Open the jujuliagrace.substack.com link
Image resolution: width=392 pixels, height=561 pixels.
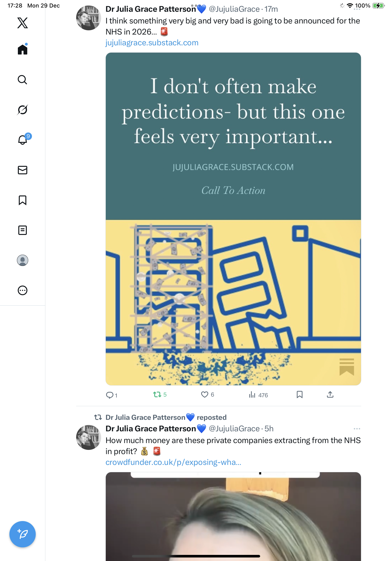(152, 43)
